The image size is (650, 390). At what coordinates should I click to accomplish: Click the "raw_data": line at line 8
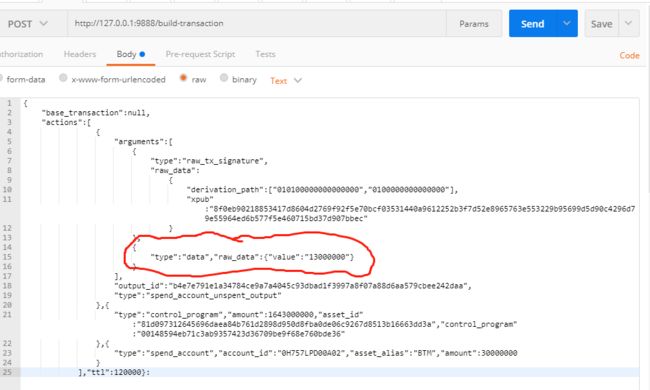tap(175, 170)
